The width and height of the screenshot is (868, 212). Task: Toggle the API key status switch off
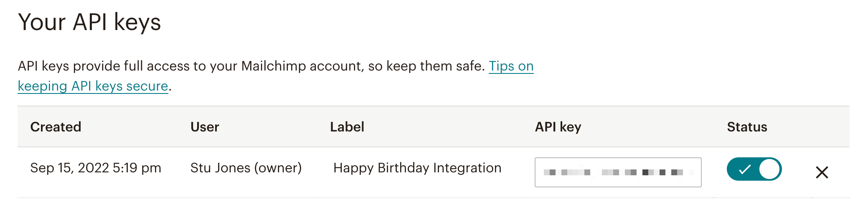[x=754, y=169]
